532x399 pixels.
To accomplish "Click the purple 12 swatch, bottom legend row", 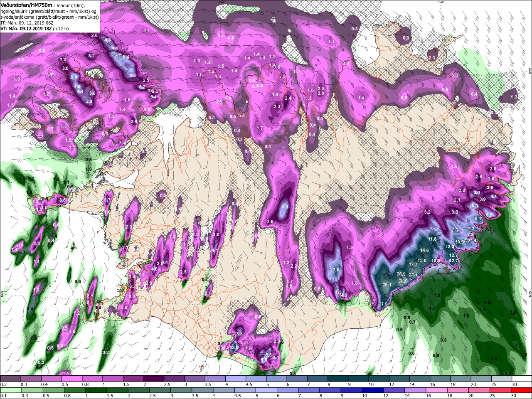I will [x=394, y=390].
